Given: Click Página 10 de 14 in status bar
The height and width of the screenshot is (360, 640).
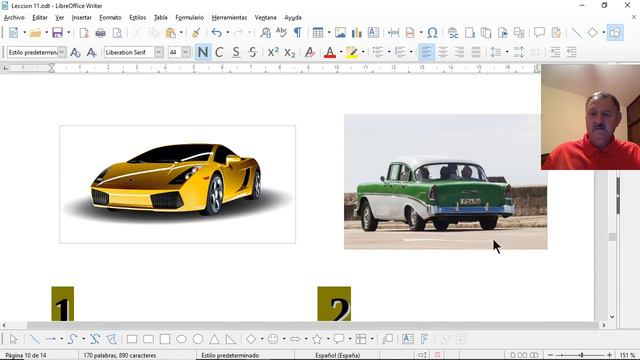Looking at the screenshot, I should tap(26, 356).
